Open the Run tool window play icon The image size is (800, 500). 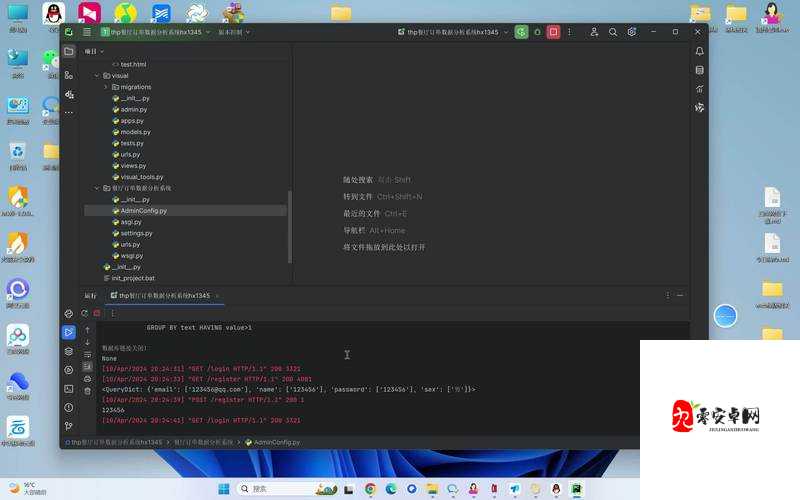point(69,332)
